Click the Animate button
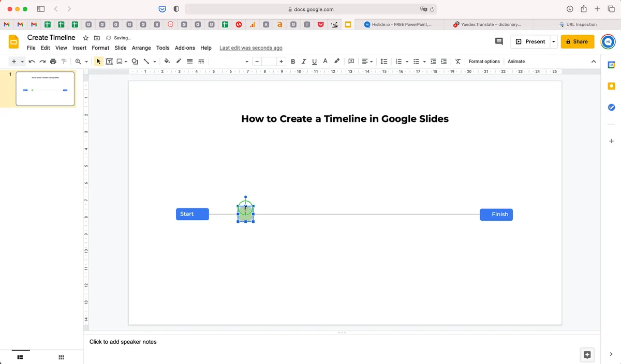This screenshot has height=364, width=621. (x=516, y=62)
